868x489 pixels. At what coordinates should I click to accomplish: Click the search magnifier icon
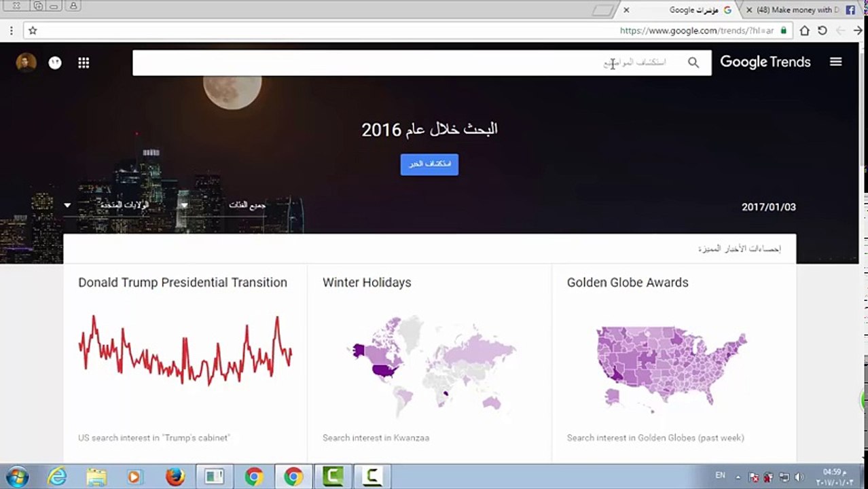[x=693, y=62]
